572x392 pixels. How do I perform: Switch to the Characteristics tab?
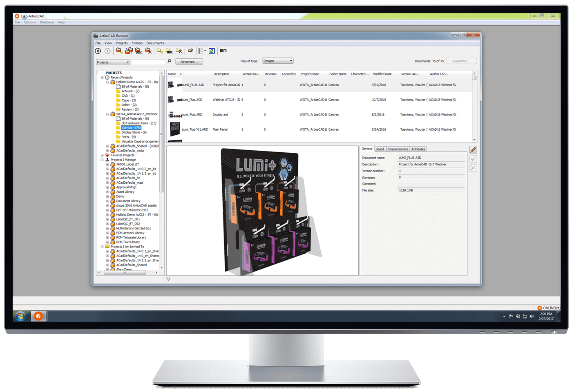tap(398, 149)
